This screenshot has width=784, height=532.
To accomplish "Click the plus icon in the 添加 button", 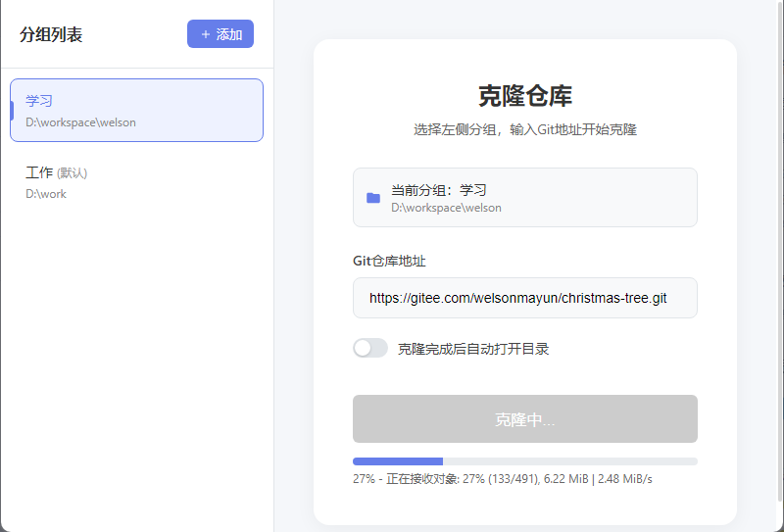I will (205, 34).
